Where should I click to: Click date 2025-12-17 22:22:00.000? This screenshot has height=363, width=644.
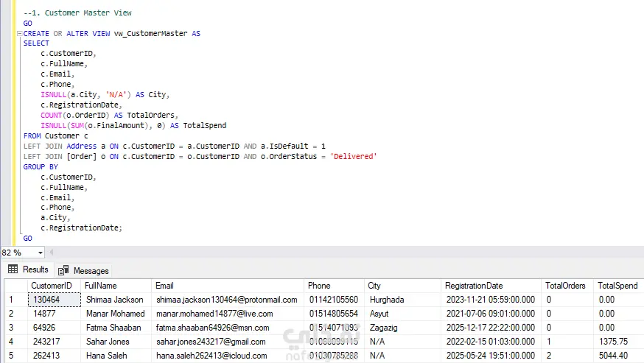coord(491,328)
